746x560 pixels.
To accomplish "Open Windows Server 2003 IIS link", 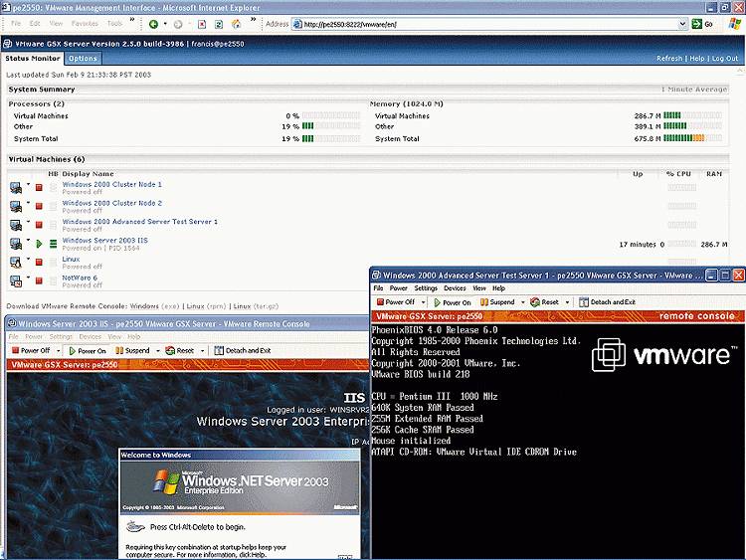I will [105, 241].
